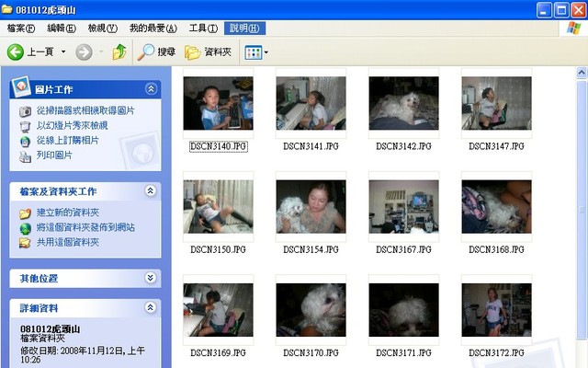Collapse the 詳細資料 panel
This screenshot has width=588, height=368.
coord(151,308)
